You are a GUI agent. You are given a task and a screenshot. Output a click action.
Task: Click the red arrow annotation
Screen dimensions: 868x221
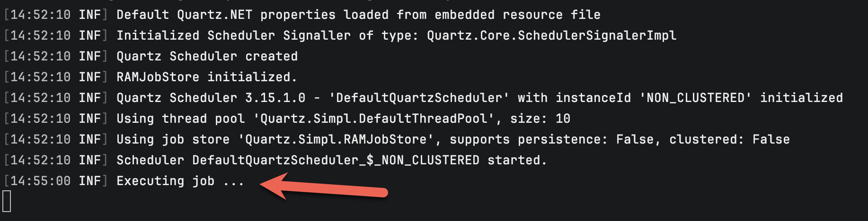tap(324, 187)
